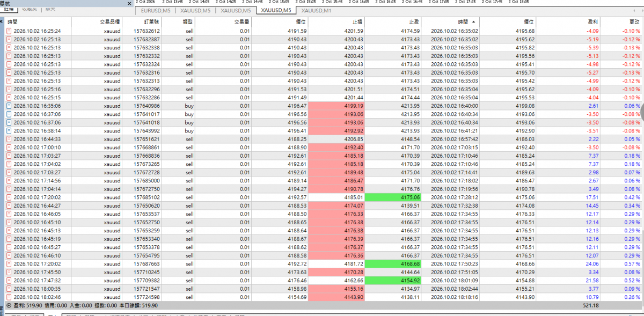Close the Navigator panel with its X button
The width and height of the screenshot is (644, 316).
point(129,3)
